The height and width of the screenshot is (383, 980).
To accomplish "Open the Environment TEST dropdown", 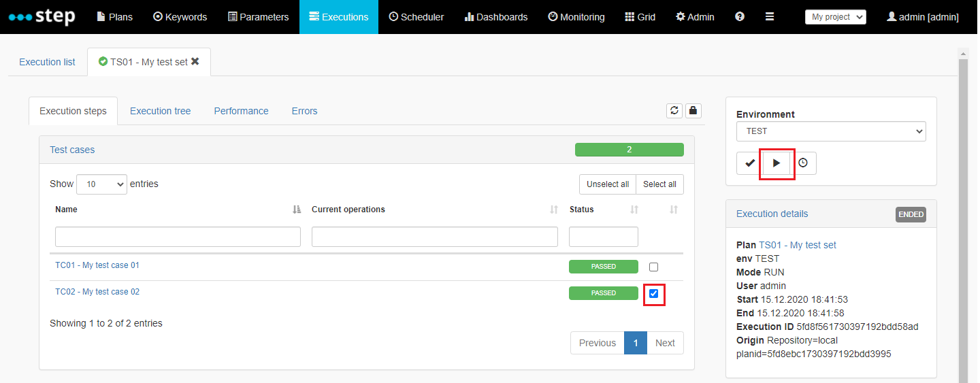I will coord(831,131).
